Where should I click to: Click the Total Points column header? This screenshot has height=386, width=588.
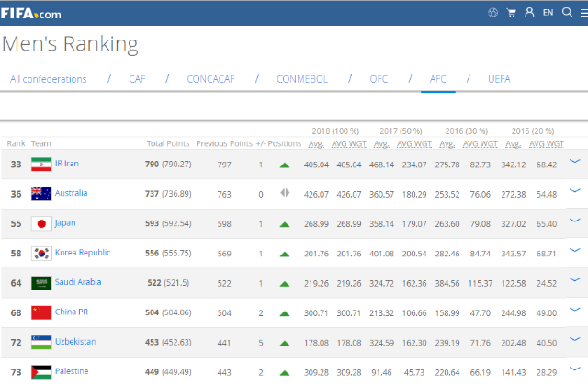(x=168, y=143)
